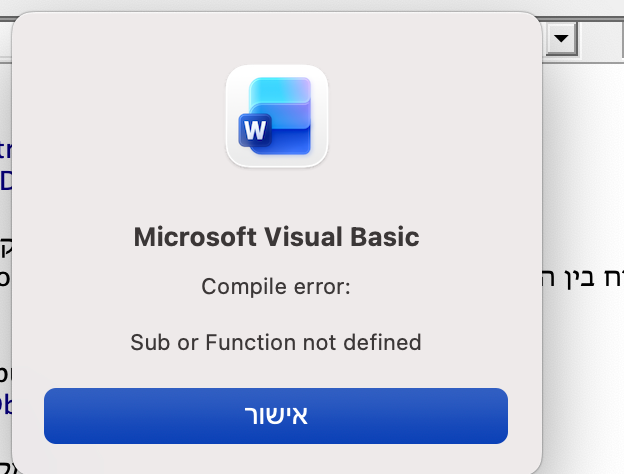
Task: Click the "Compile error:" label
Action: [x=276, y=288]
